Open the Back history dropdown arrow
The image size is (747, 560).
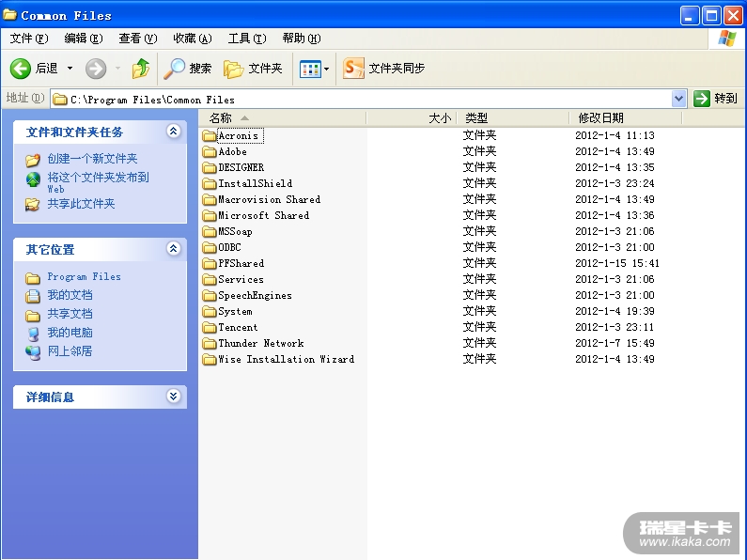(x=70, y=69)
